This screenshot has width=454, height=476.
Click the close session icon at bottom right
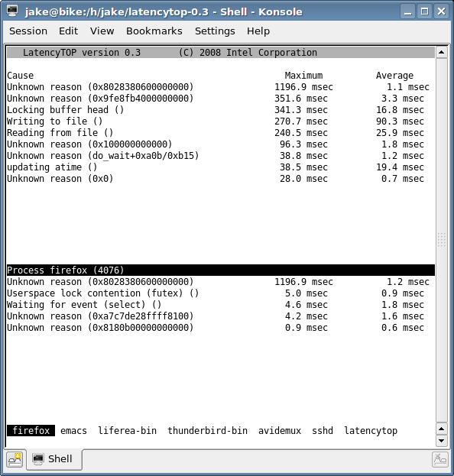[x=439, y=460]
